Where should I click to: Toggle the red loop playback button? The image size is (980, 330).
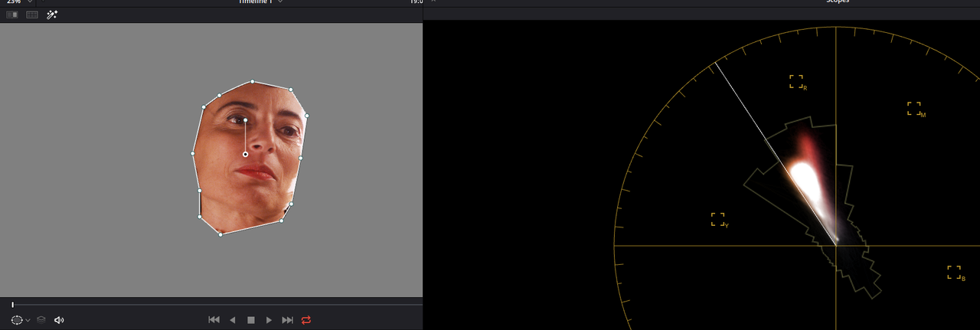tap(306, 320)
